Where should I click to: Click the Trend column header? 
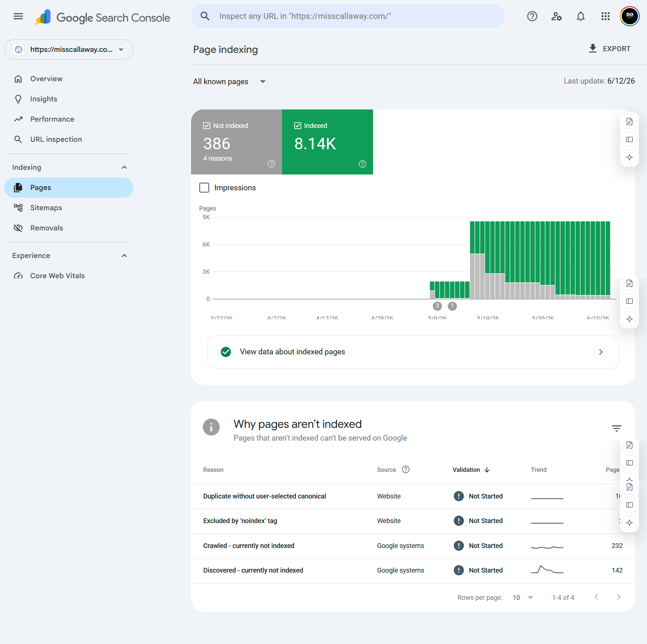tap(538, 470)
